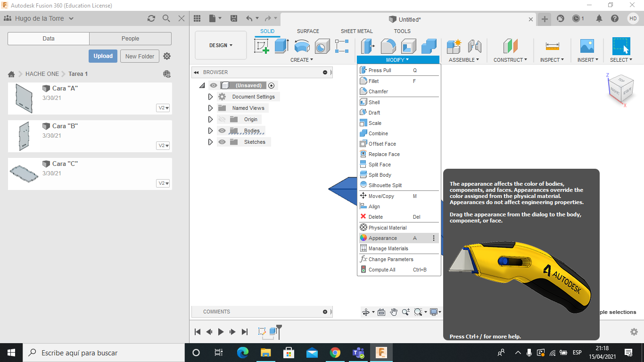Select the Extrude tool icon
The image size is (644, 362).
(282, 46)
